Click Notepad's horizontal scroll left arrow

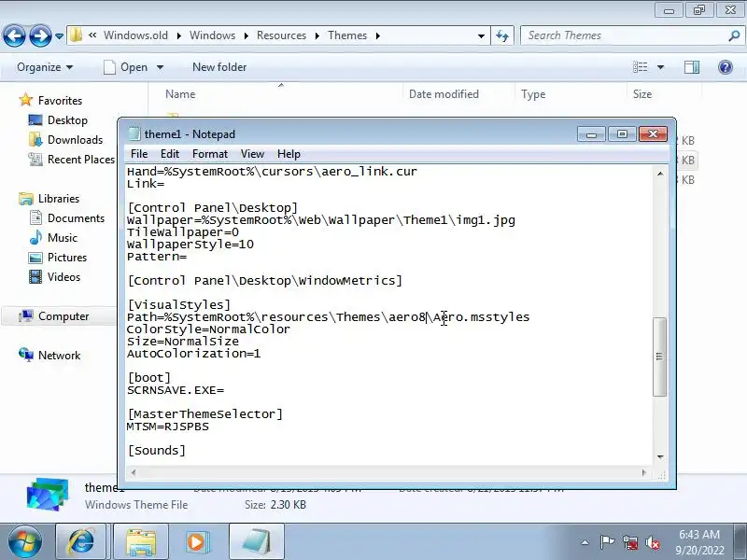(134, 472)
